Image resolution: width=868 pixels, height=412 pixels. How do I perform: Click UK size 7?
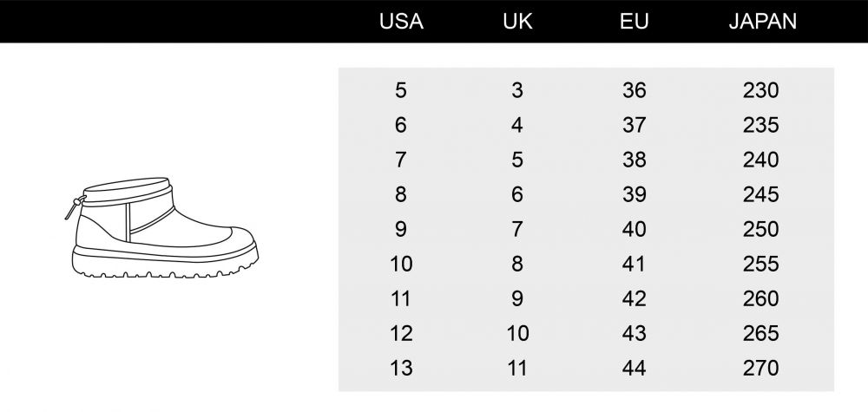[x=517, y=229]
